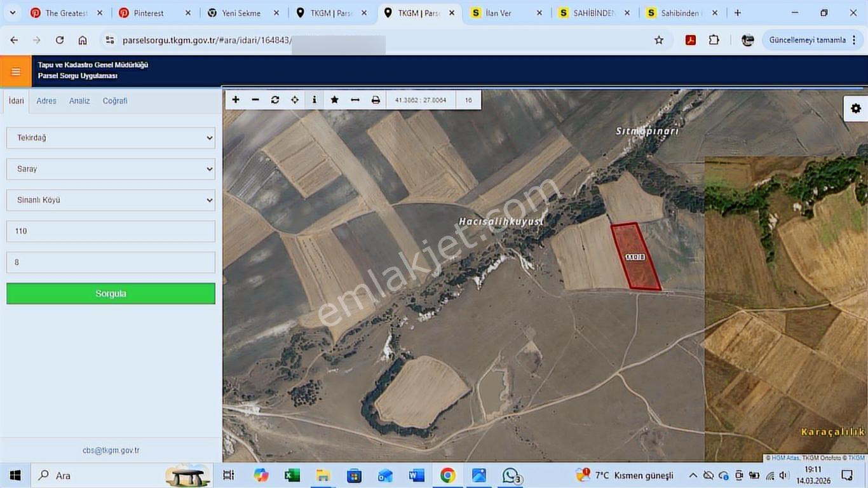This screenshot has height=488, width=868.
Task: Open a new browser tab with plus
Action: (x=738, y=13)
